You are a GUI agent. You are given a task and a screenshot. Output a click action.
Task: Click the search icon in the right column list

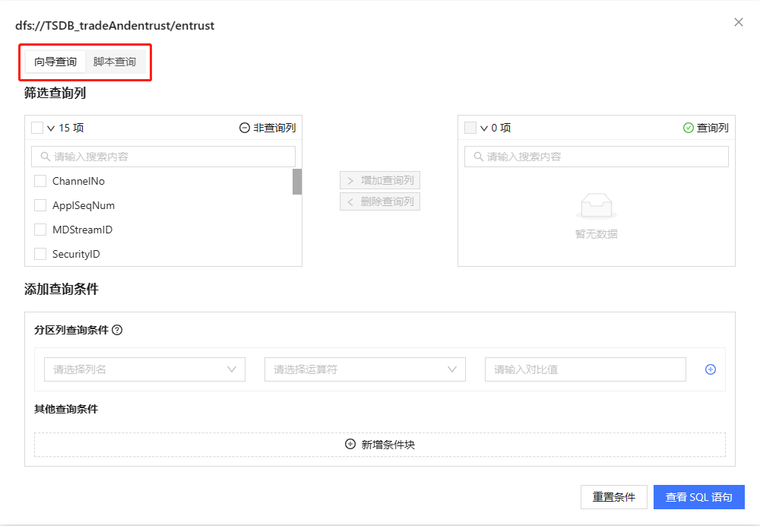[477, 157]
